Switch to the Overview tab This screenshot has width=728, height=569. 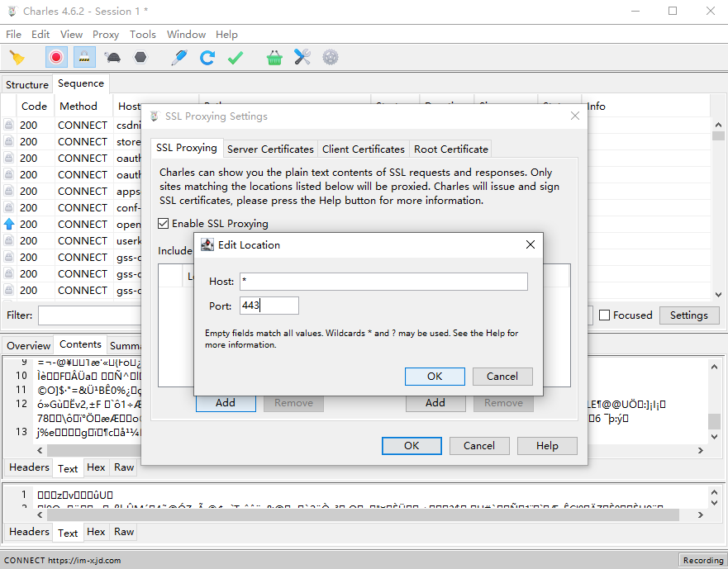[x=28, y=346]
